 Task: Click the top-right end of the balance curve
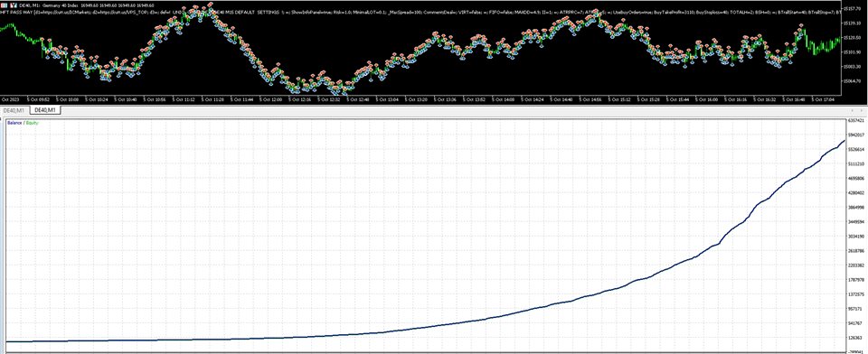pos(844,142)
